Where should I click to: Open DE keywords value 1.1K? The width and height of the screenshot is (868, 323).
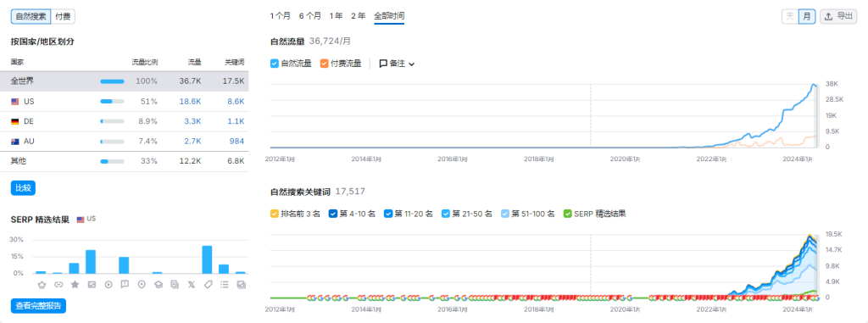point(236,121)
